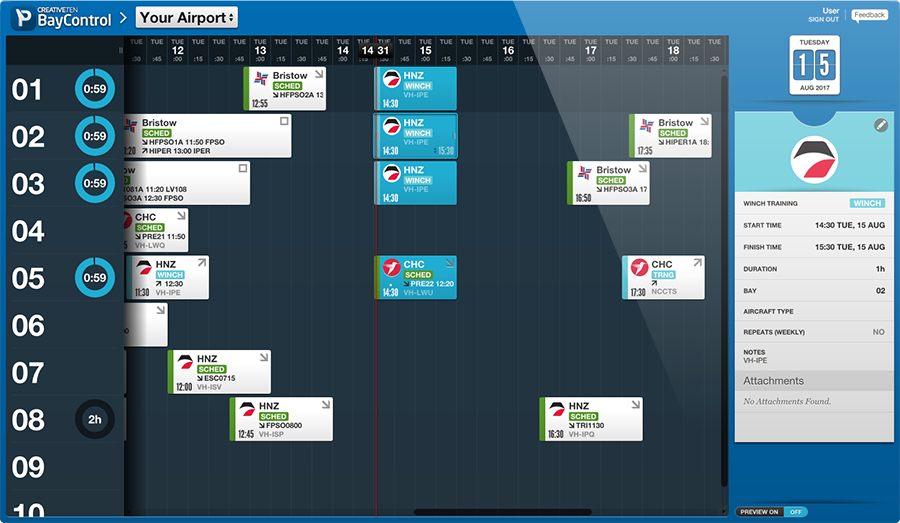This screenshot has width=900, height=523.
Task: Click the 15:00 hour marker in the timeline
Action: (x=425, y=51)
